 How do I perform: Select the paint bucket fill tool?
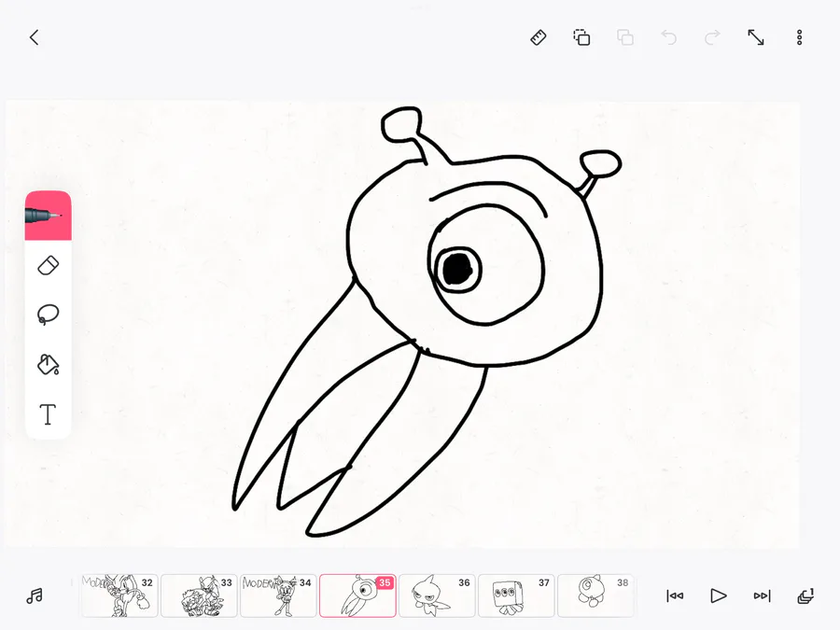49,364
